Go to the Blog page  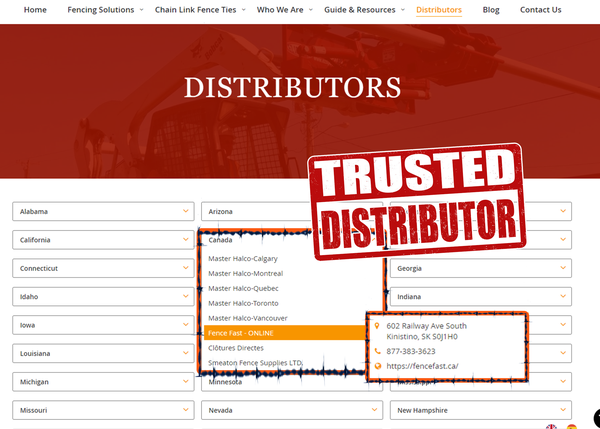[x=491, y=10]
